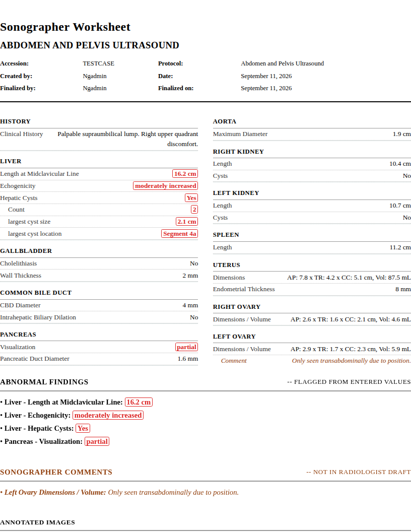Screen dimensions: 411x532
Task: Select the Endometrial Thickness 8 mm value
Action: [x=403, y=289]
